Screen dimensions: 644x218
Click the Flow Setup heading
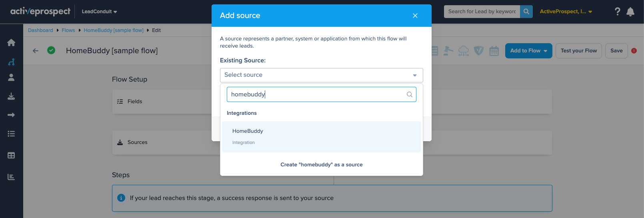(x=130, y=79)
